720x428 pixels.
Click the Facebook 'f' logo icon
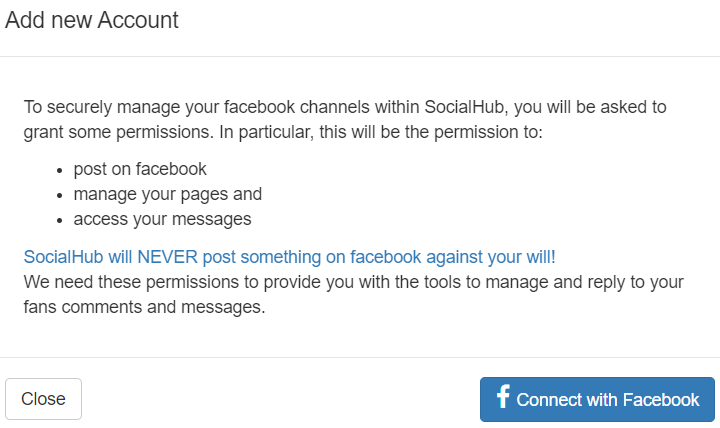[x=503, y=396]
